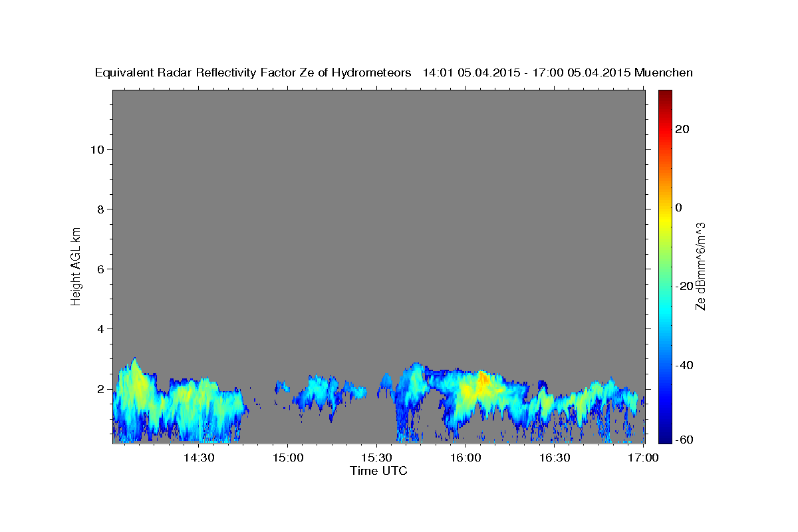The image size is (798, 532).
Task: Click the height tick label '10'
Action: tap(96, 149)
